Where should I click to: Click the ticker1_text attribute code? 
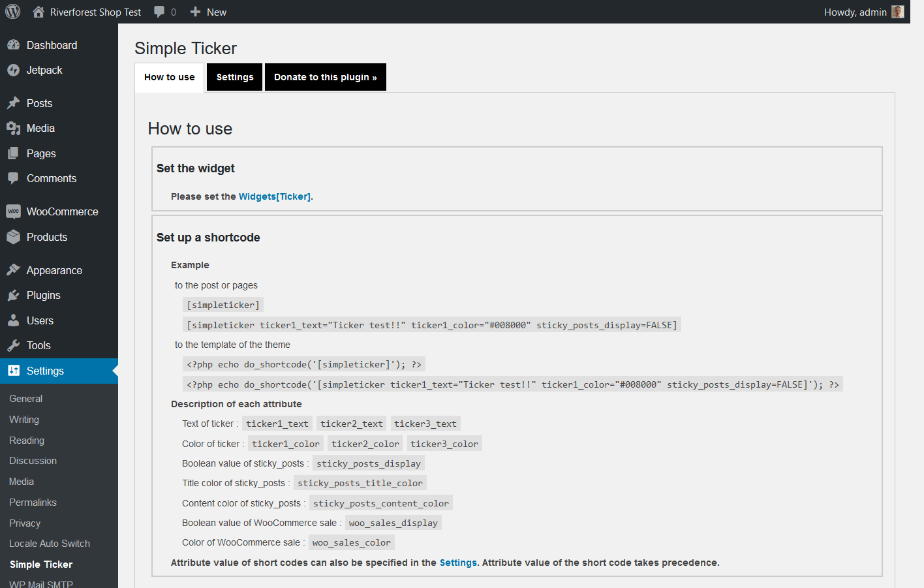[x=277, y=424]
